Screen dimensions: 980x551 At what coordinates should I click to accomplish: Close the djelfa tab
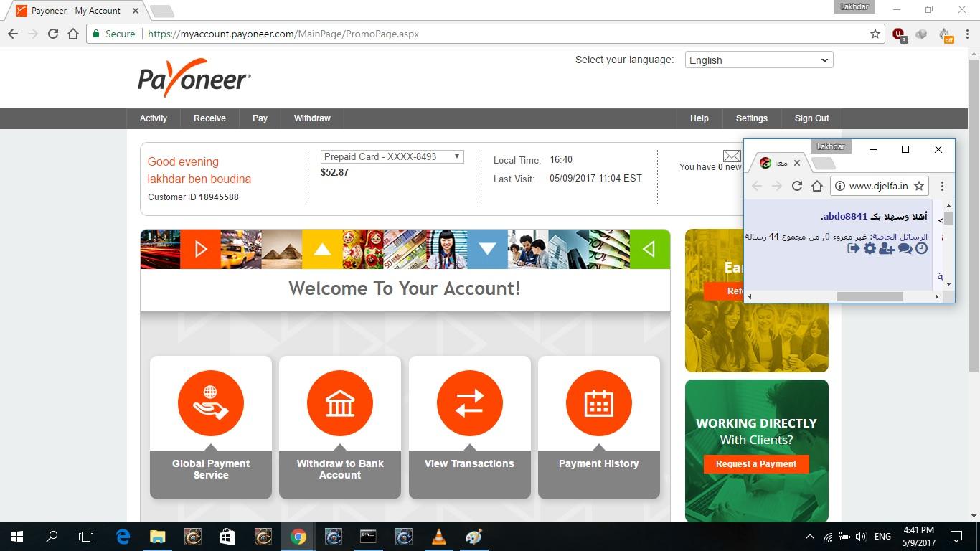coord(796,163)
